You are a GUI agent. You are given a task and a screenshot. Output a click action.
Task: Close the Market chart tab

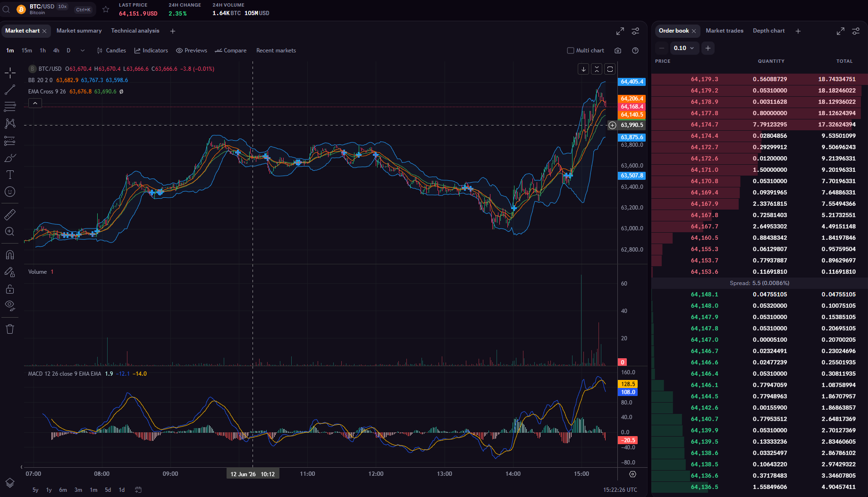tap(44, 31)
